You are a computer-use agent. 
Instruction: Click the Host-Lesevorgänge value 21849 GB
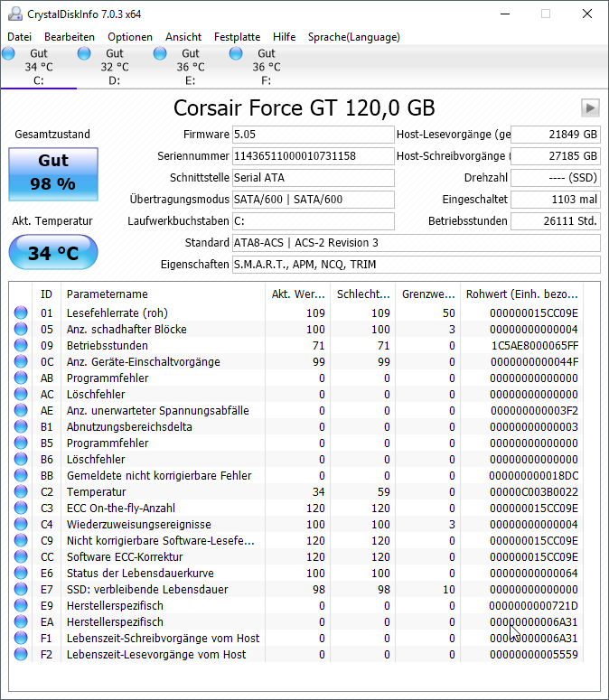pos(556,135)
